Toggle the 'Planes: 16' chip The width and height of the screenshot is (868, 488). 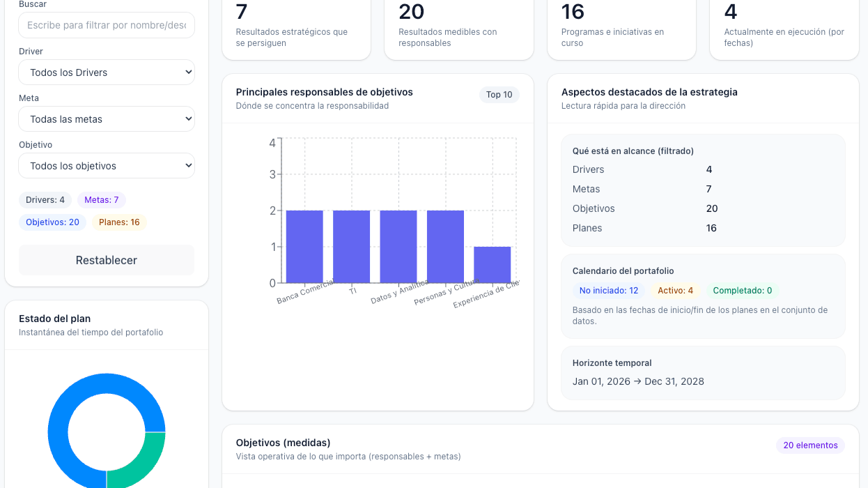click(118, 222)
